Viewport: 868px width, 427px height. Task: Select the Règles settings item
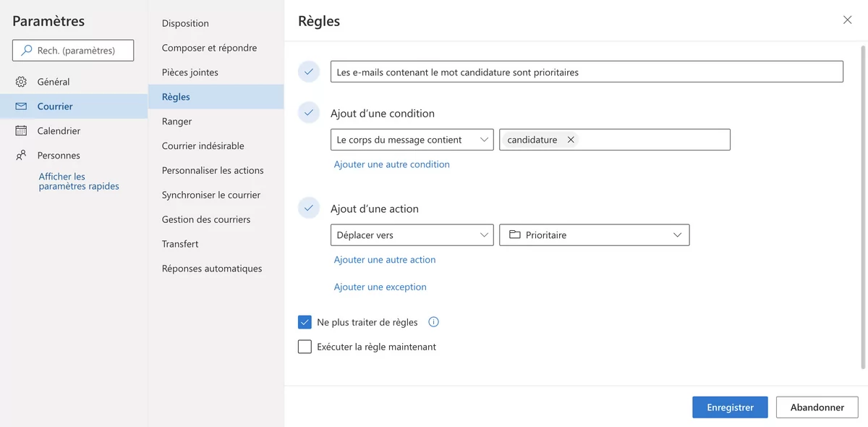(216, 97)
